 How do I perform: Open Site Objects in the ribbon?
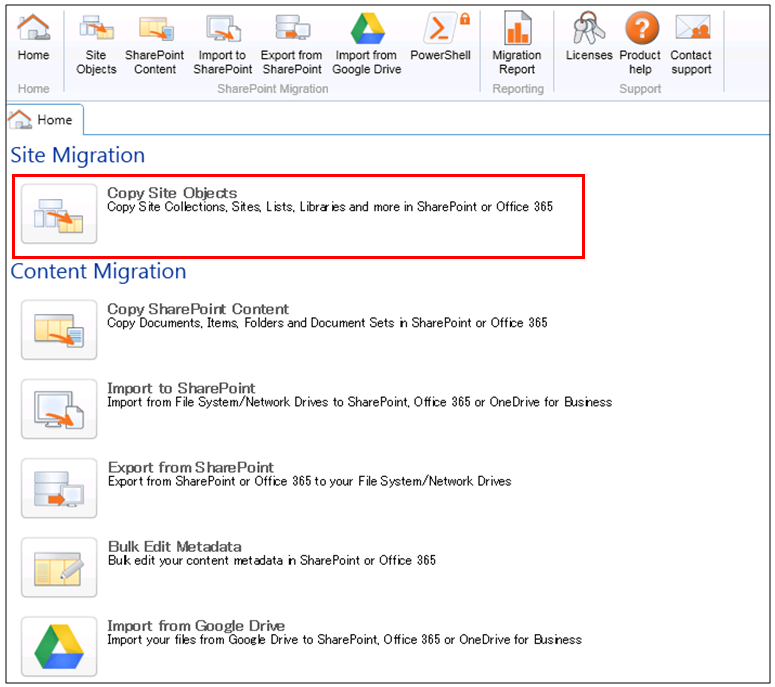click(x=96, y=44)
